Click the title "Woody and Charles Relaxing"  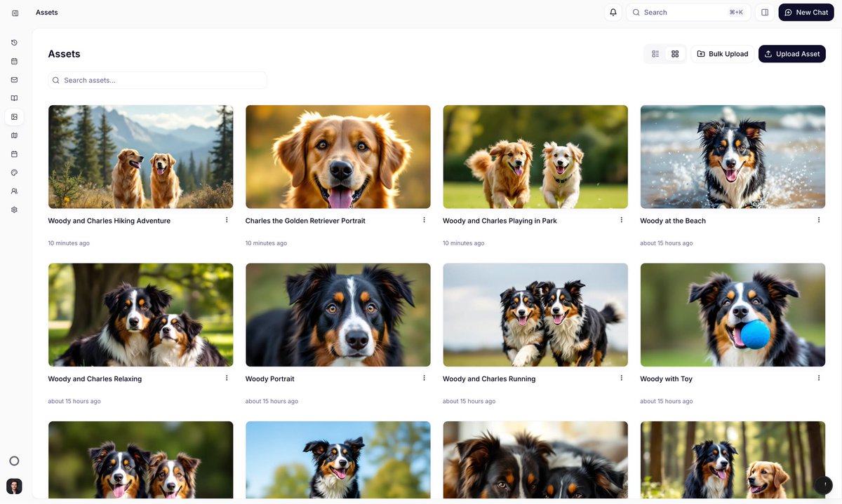95,379
